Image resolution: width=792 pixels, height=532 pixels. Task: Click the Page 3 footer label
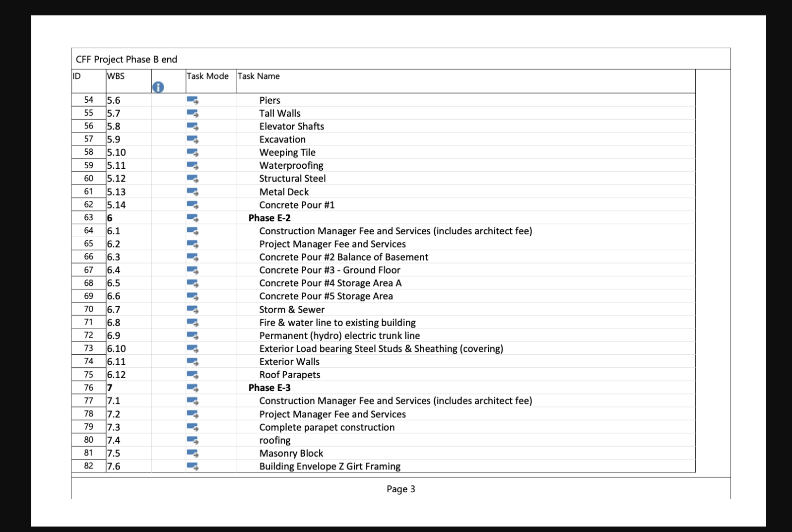coord(400,489)
